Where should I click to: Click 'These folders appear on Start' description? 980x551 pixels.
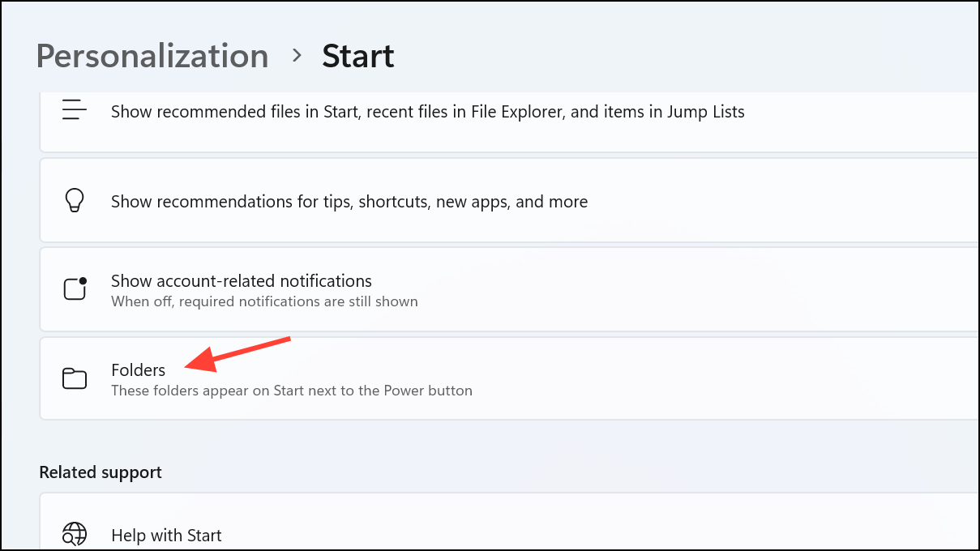(x=292, y=391)
